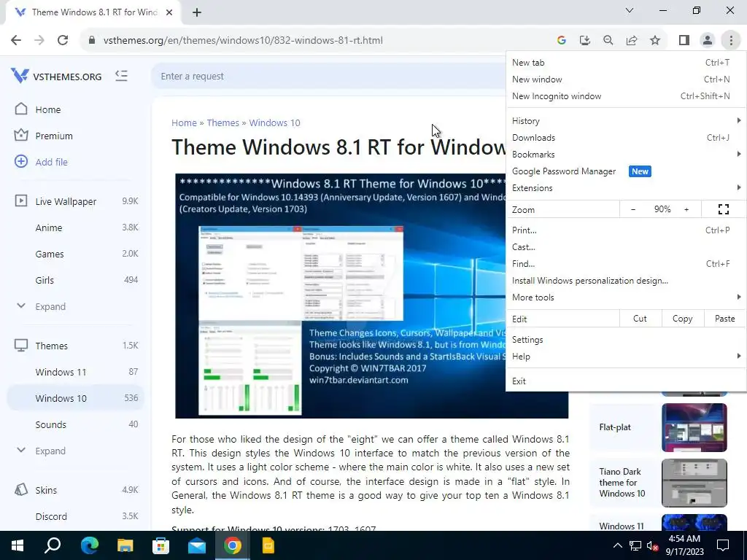Collapse sidebar with the menu toggle icon
The image size is (747, 560).
122,76
